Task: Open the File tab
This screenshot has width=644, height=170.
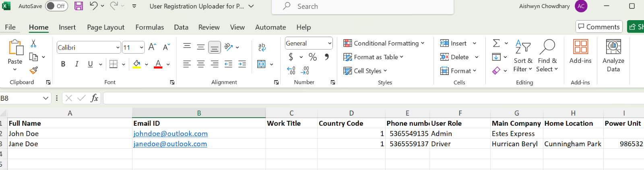Action: coord(10,27)
